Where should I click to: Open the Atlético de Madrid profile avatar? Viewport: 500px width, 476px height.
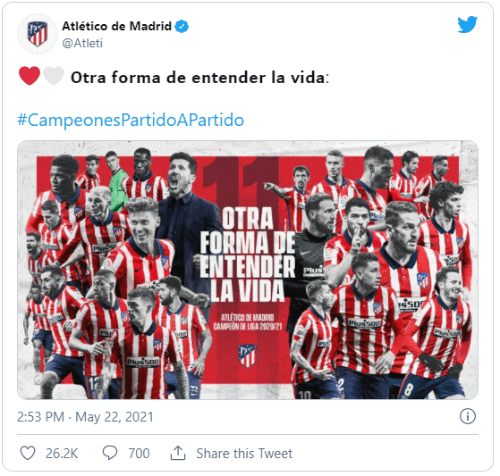(37, 34)
